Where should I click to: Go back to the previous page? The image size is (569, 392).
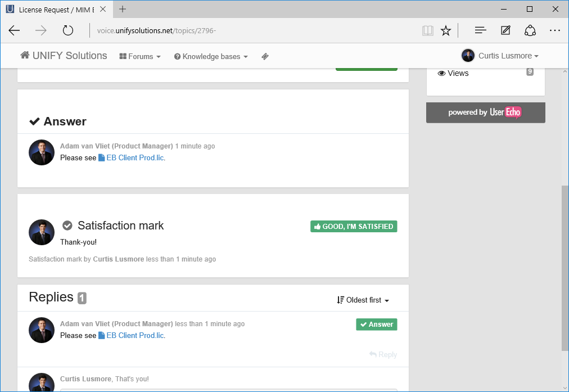tap(14, 30)
